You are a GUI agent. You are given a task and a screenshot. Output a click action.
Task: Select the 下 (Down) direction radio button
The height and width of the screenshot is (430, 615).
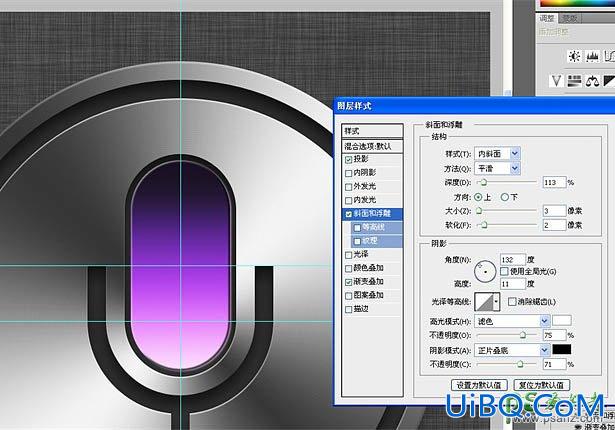(505, 197)
